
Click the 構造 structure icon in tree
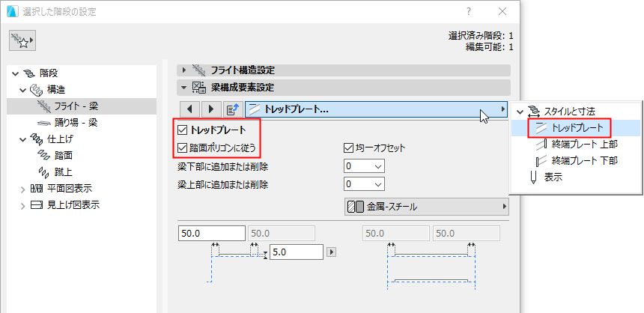tap(36, 90)
